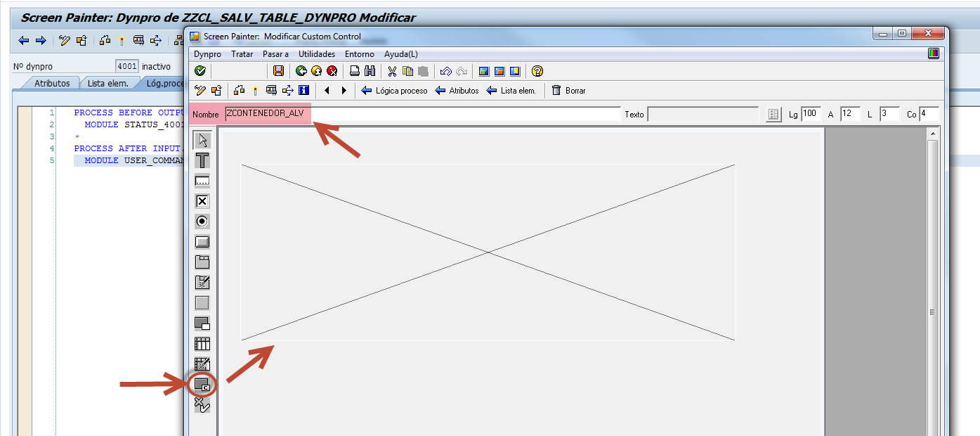
Task: Open the Utilidades menu
Action: pos(317,54)
